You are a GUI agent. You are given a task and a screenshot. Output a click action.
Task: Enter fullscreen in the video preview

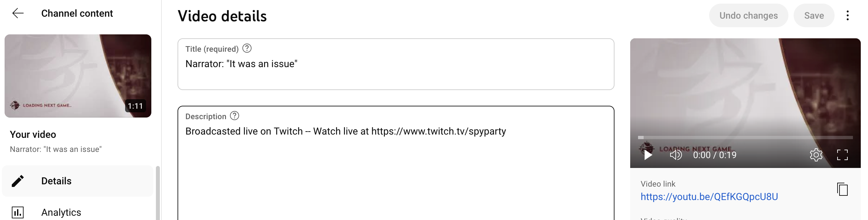pyautogui.click(x=842, y=155)
